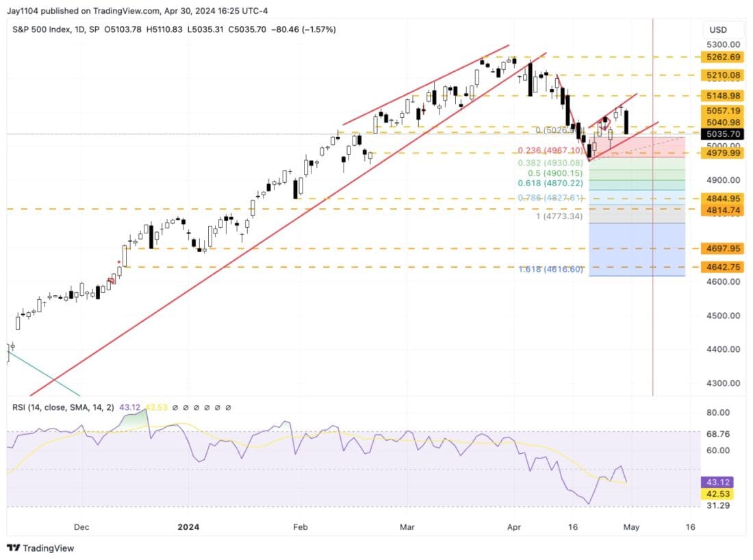The width and height of the screenshot is (753, 560).
Task: Select the 4844.95 price level tag
Action: click(x=723, y=199)
